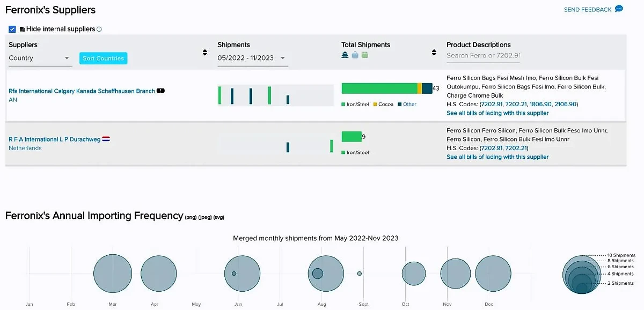Click the Send Feedback chat bubble icon
The width and height of the screenshot is (644, 310).
tap(619, 9)
